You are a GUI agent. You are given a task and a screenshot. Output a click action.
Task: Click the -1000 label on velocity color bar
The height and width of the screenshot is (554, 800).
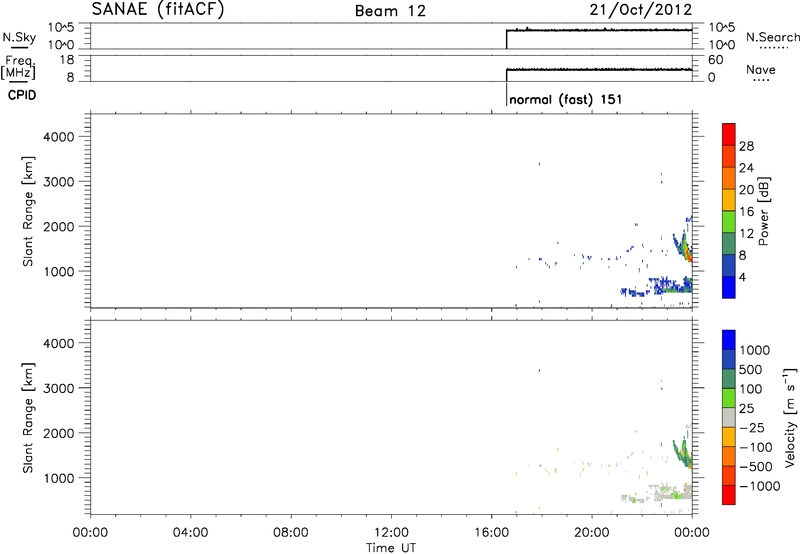(x=759, y=486)
